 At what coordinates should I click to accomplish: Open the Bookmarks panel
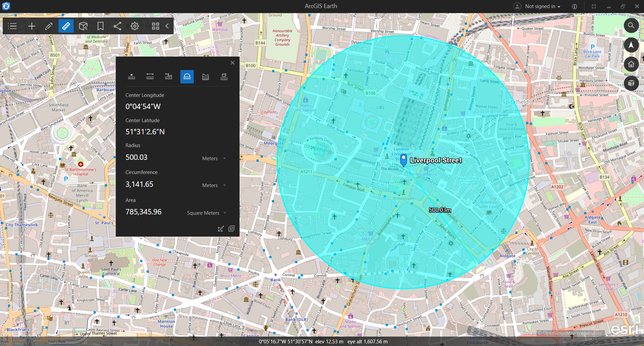coord(100,26)
